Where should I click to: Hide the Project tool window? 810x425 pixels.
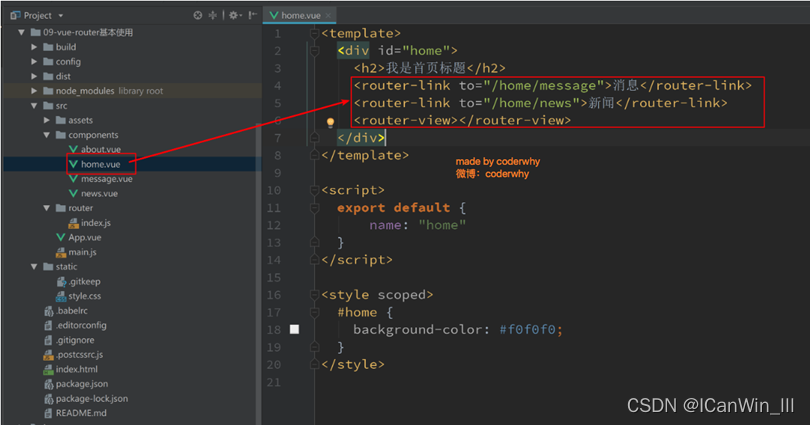[252, 15]
